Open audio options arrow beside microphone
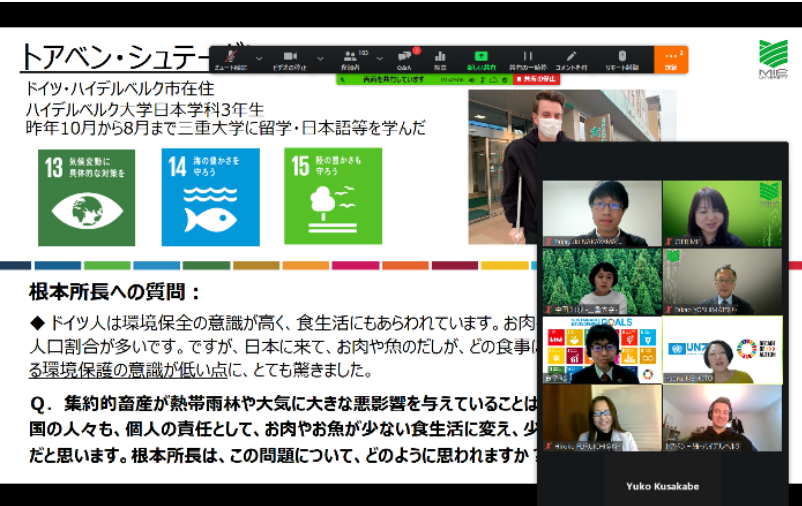 point(259,59)
